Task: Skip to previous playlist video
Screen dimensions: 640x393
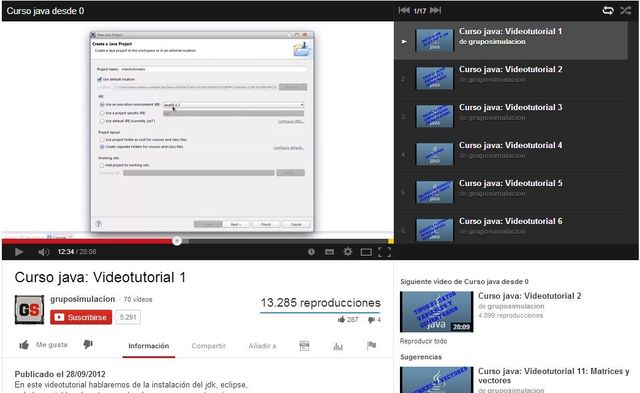Action: [x=404, y=10]
